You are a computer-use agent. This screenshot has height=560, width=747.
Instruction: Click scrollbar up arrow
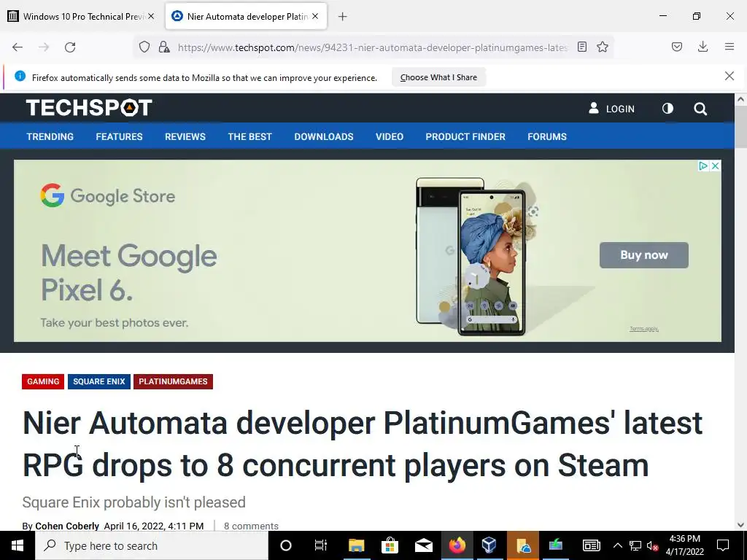coord(741,99)
